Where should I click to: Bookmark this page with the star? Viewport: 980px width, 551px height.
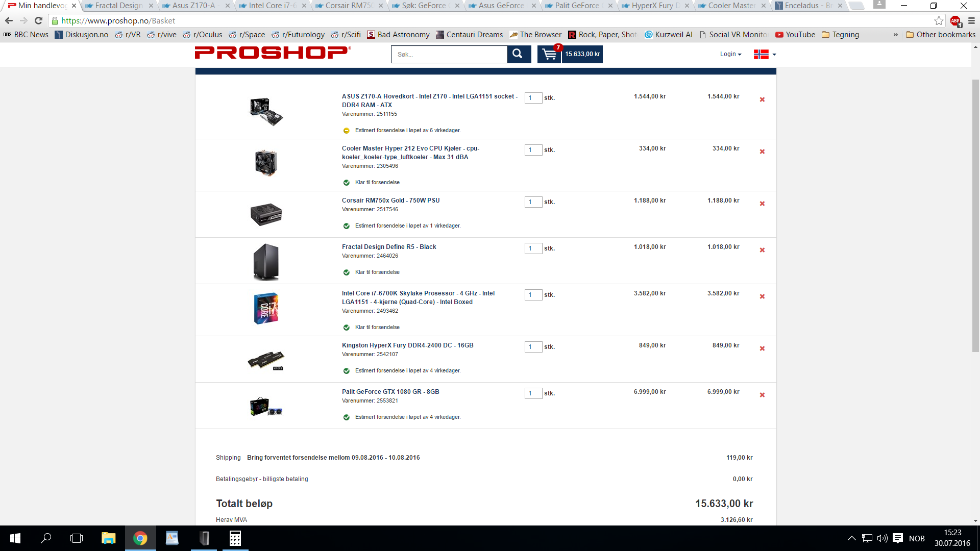939,21
